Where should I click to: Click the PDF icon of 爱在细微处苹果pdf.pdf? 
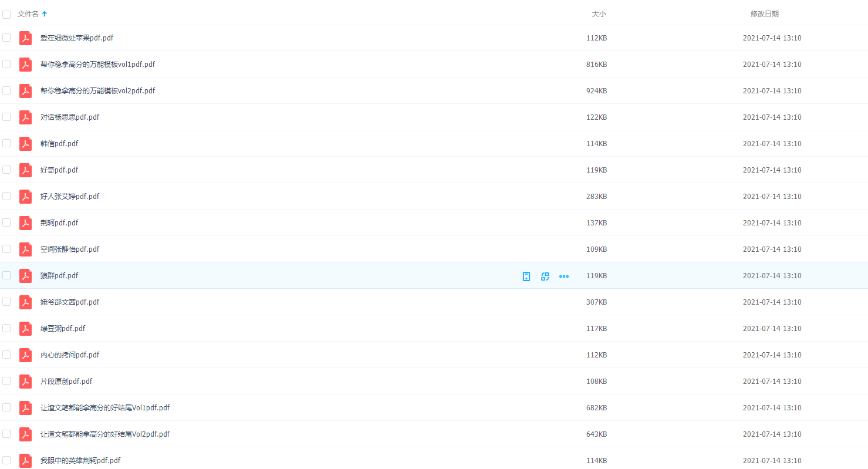[x=25, y=38]
